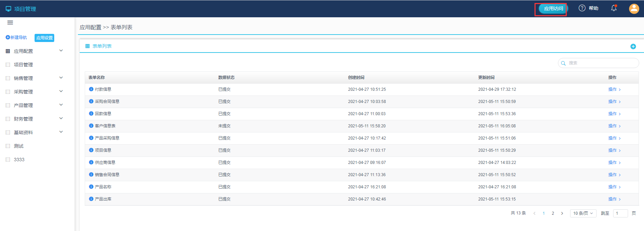
Task: Collapse the 应用配置 menu chevron
Action: [61, 51]
